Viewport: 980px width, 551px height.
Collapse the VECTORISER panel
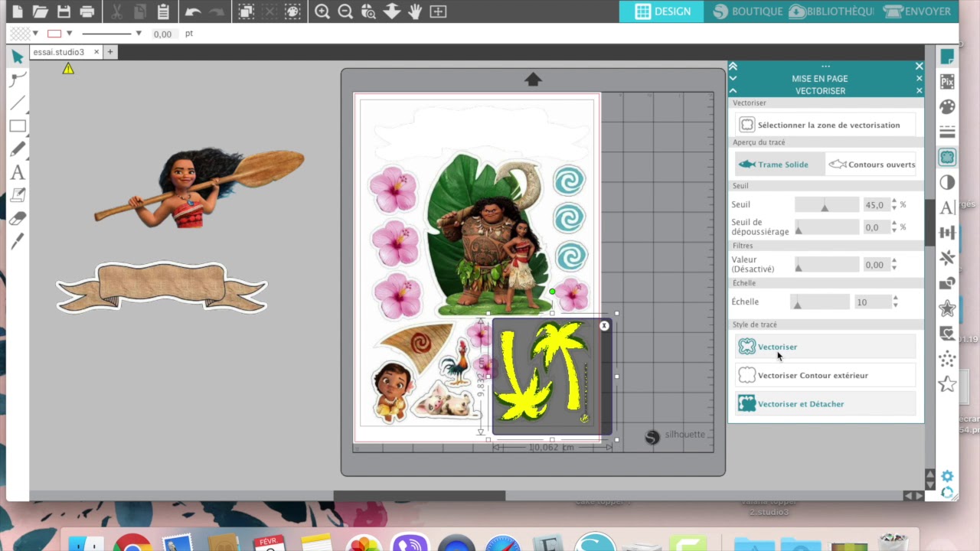point(733,90)
